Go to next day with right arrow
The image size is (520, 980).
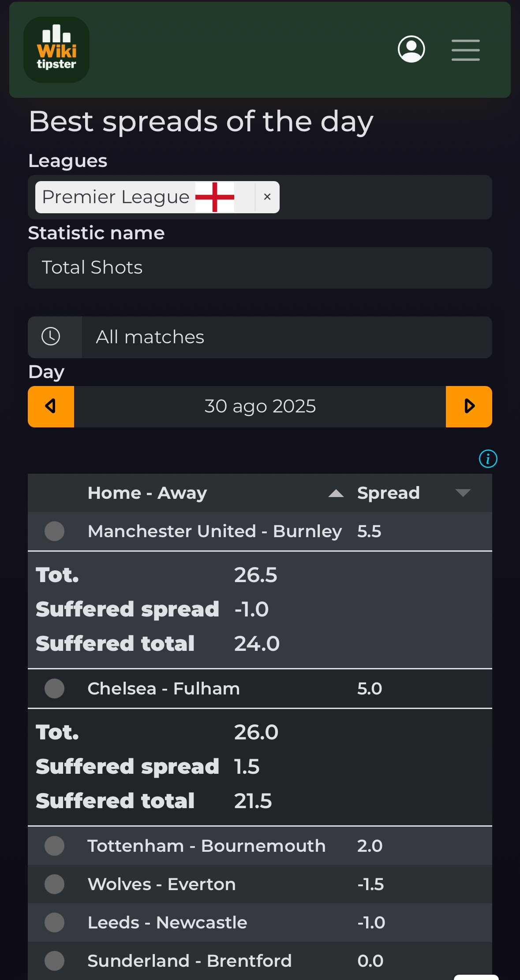pos(469,406)
